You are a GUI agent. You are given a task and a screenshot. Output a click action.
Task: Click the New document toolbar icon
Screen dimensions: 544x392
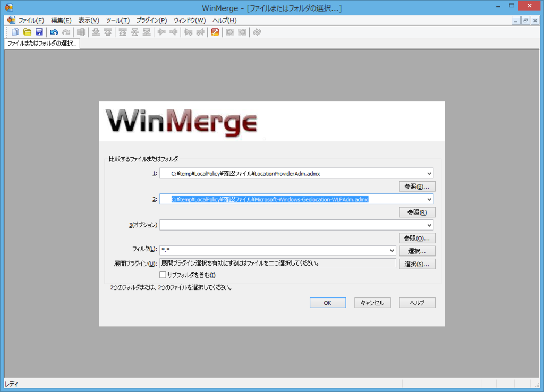pos(15,32)
